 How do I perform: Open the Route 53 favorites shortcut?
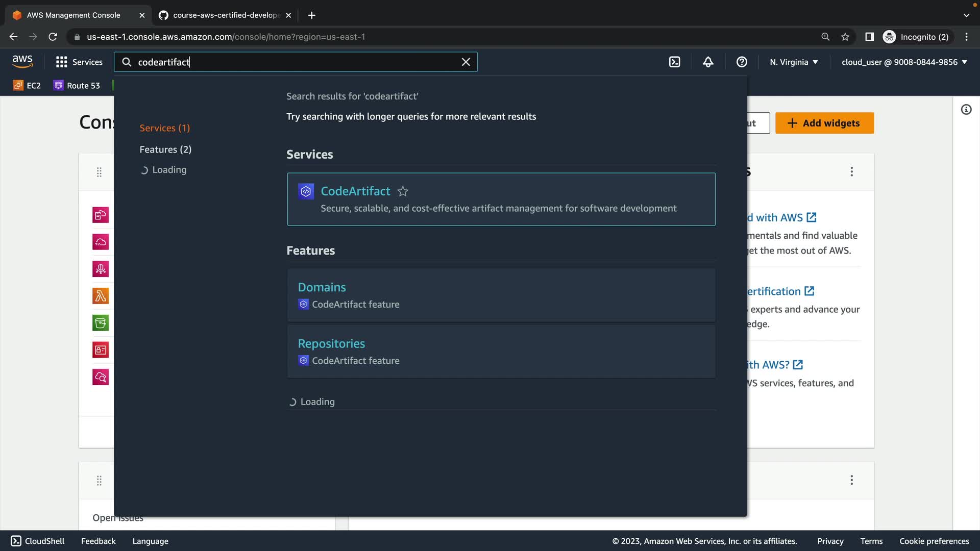click(77, 85)
